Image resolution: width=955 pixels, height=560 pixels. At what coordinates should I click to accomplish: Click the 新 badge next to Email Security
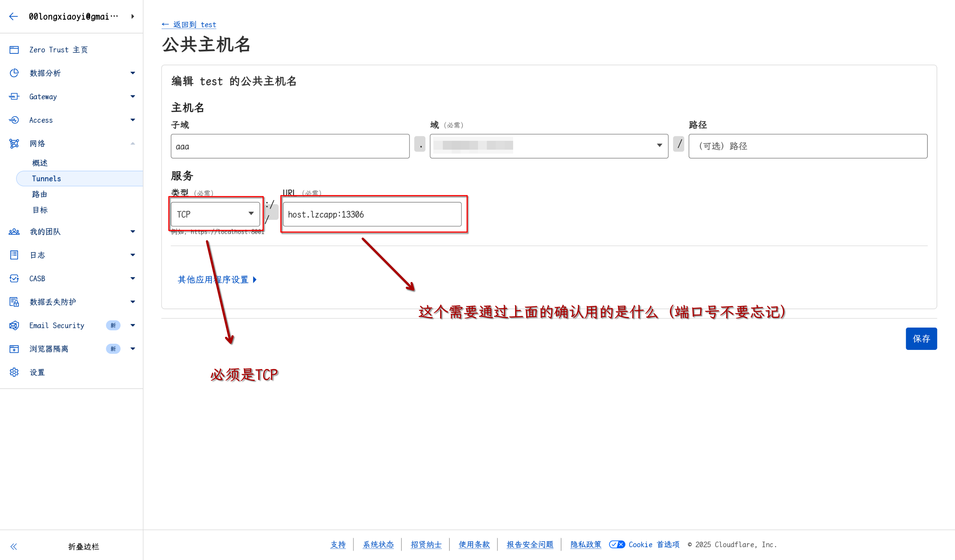click(113, 325)
